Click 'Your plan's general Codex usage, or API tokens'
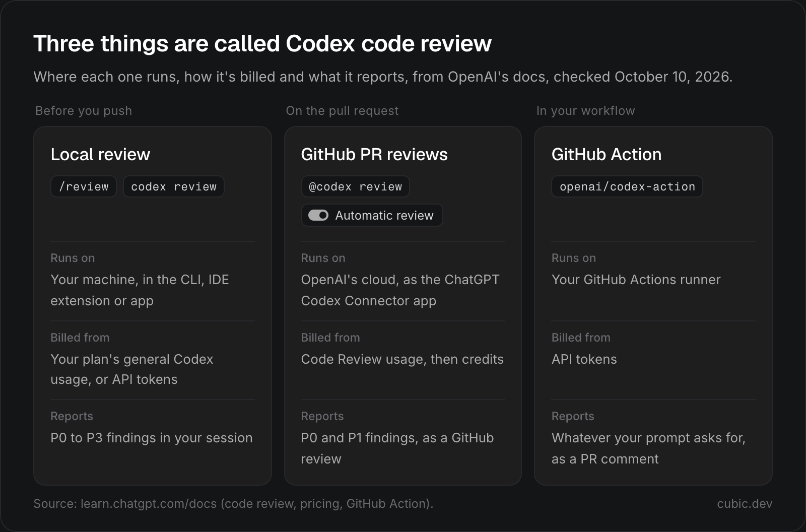806x532 pixels. (x=131, y=369)
